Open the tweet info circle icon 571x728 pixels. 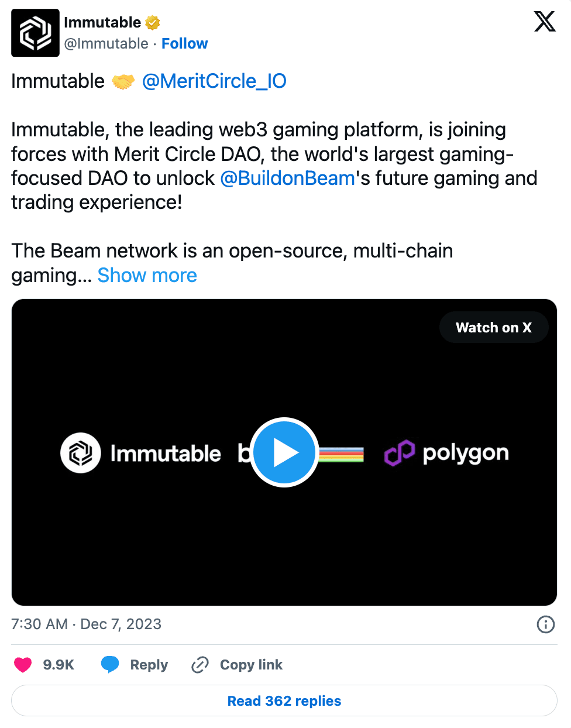(545, 624)
